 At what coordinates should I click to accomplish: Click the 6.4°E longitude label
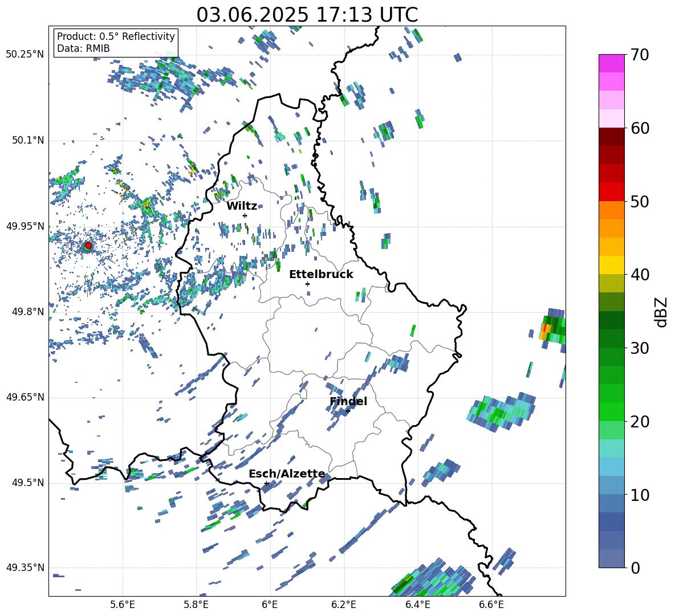pyautogui.click(x=417, y=605)
